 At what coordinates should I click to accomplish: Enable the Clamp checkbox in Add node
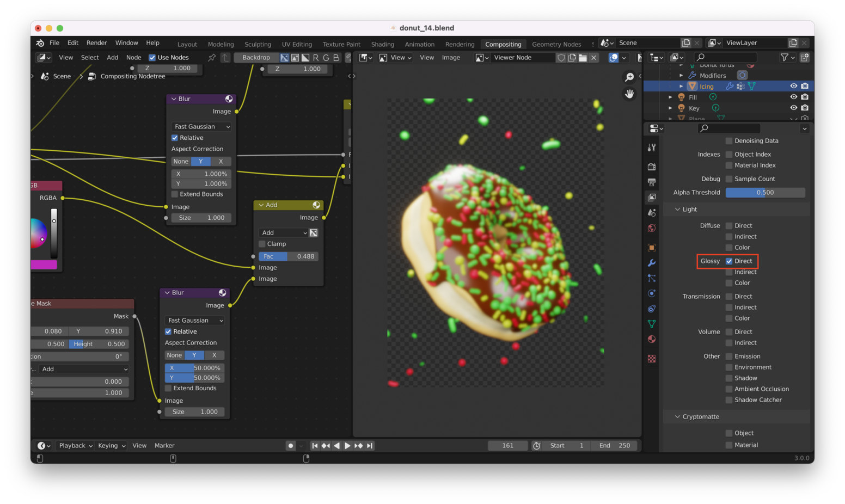coord(262,244)
